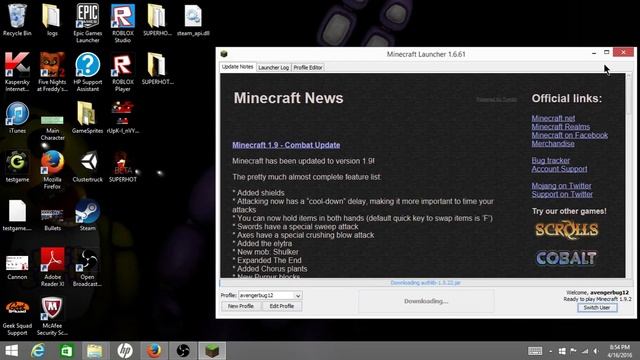Select the steam_api.dll file icon
This screenshot has width=640, height=360.
(x=193, y=20)
